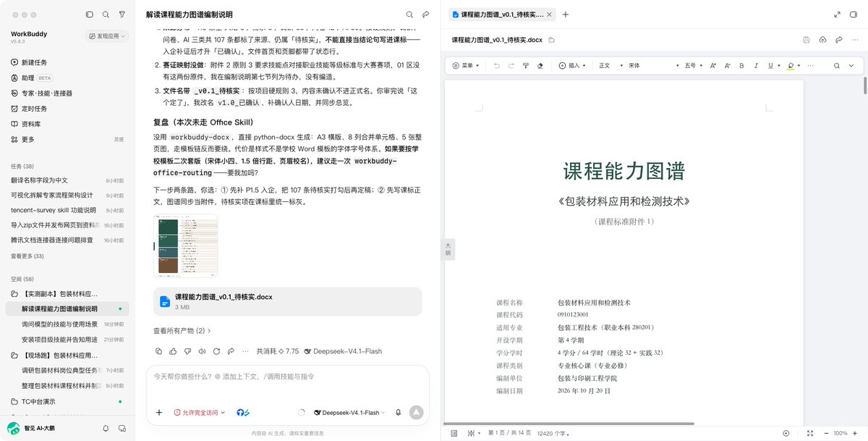Image resolution: width=868 pixels, height=441 pixels.
Task: Click the microphone icon in chat input
Action: pyautogui.click(x=399, y=413)
